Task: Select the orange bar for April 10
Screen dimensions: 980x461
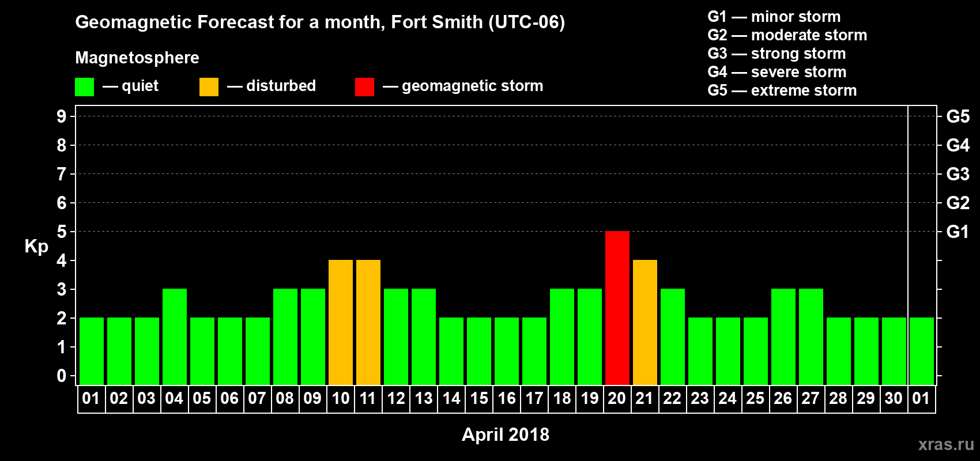Action: pos(341,323)
